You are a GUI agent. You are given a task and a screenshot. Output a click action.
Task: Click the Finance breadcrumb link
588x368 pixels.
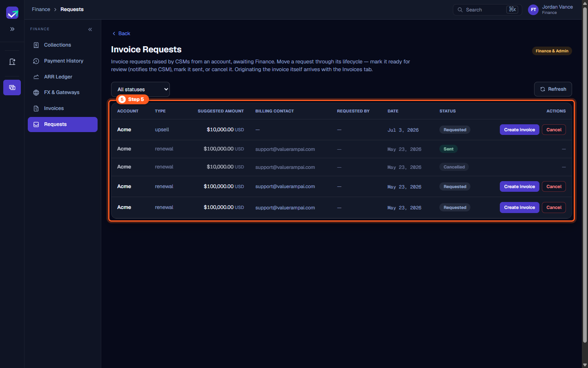(x=41, y=9)
